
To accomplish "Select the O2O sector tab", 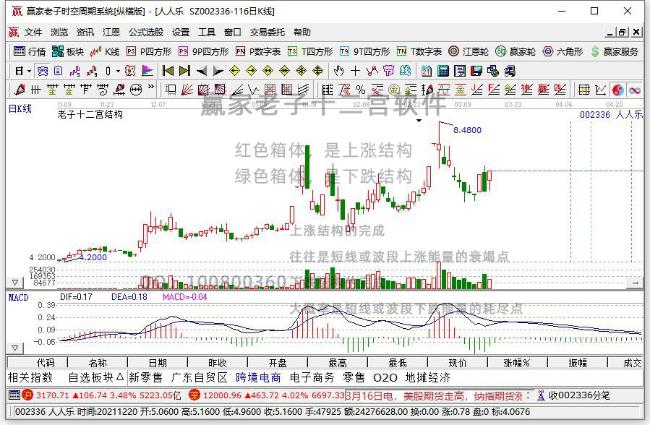I will click(x=385, y=378).
